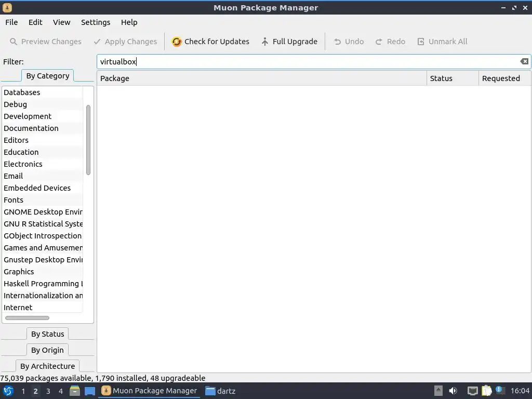The height and width of the screenshot is (399, 532).
Task: Click the Redo arrow icon
Action: (x=379, y=42)
